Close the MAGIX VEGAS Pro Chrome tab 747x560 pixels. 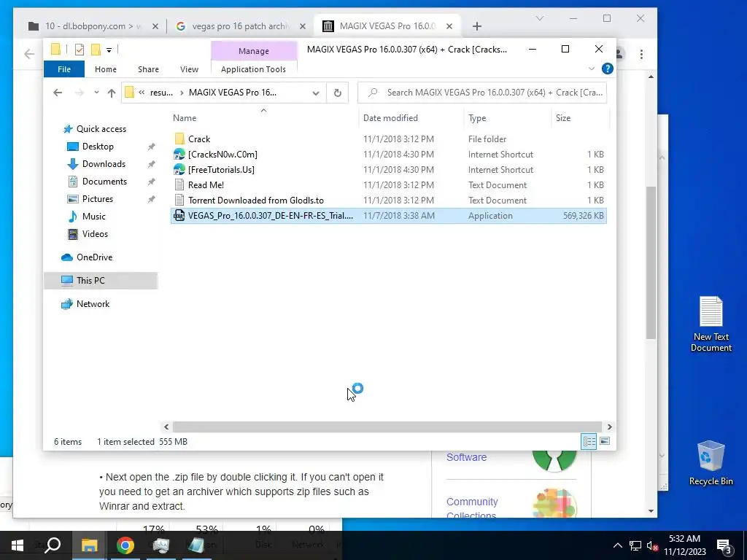[449, 26]
